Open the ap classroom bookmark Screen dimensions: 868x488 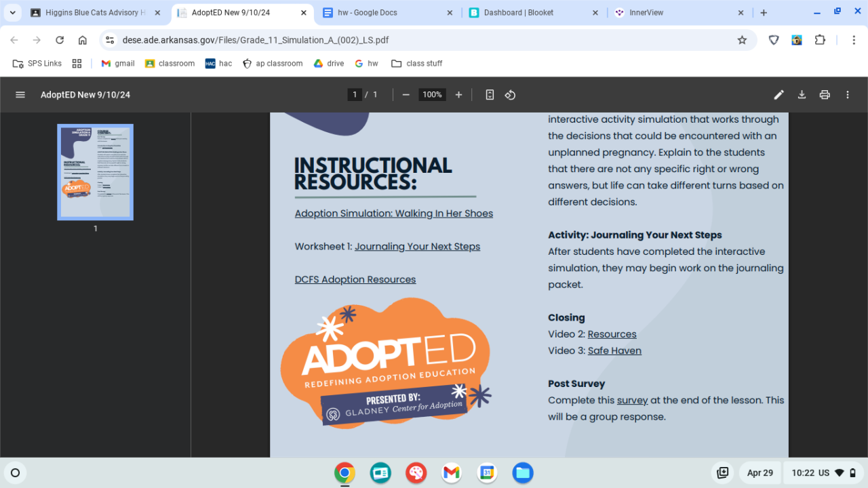point(273,64)
